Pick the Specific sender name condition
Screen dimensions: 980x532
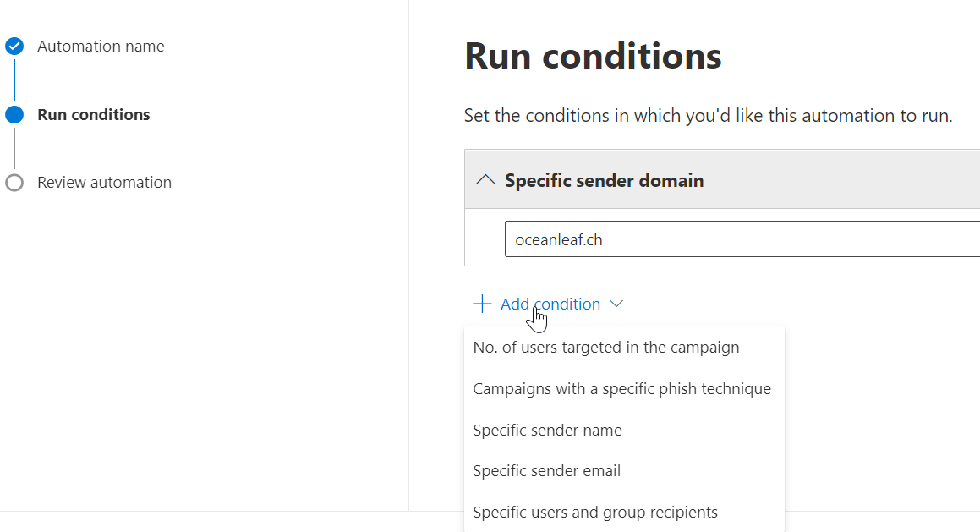pyautogui.click(x=547, y=431)
